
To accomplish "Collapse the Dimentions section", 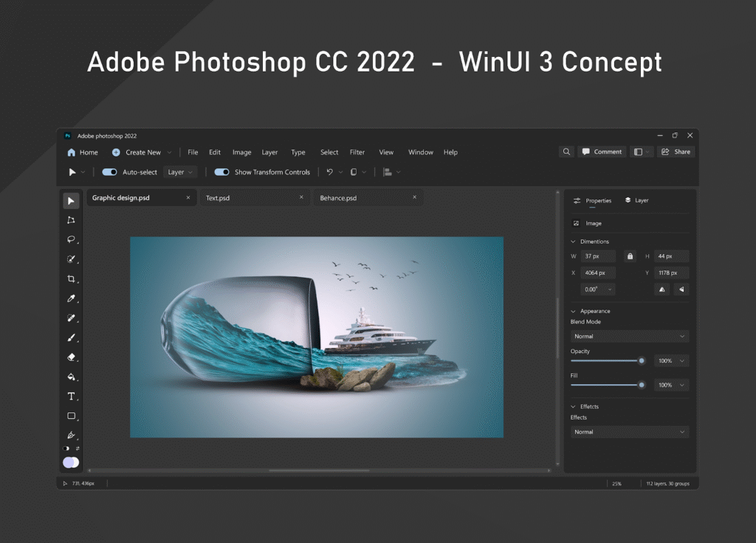I will [x=573, y=242].
